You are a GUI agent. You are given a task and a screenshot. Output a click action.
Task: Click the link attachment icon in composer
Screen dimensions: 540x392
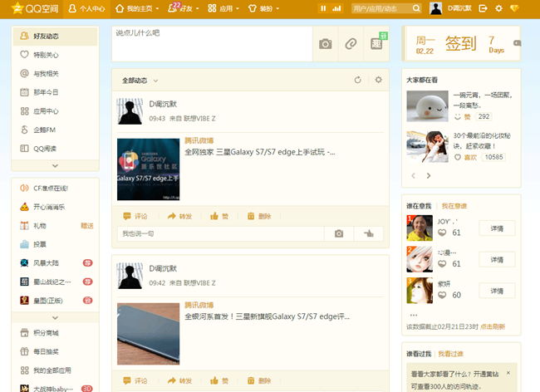[351, 44]
